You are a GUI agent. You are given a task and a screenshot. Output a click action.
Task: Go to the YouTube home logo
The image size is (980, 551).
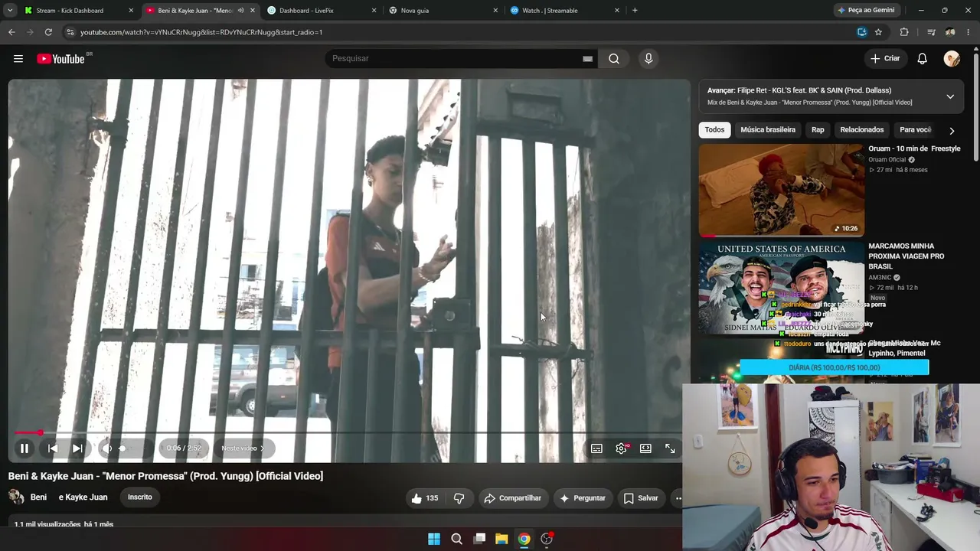[x=60, y=59]
